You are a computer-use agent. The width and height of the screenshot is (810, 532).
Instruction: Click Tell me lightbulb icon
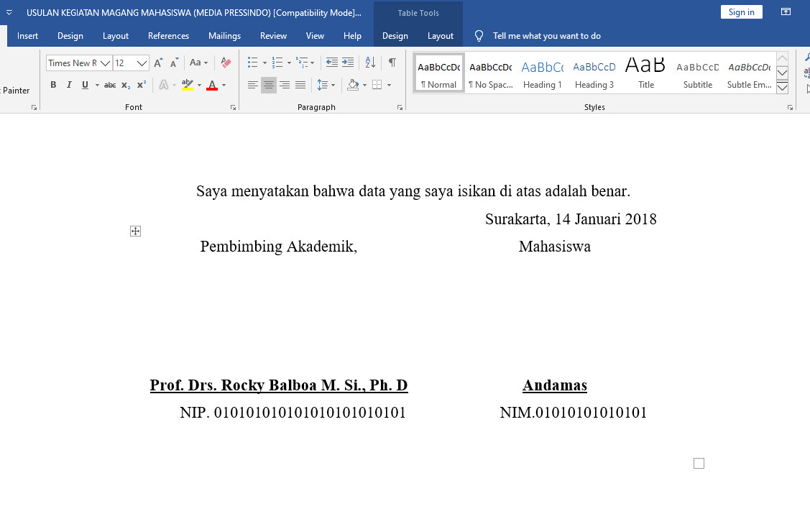pos(479,36)
